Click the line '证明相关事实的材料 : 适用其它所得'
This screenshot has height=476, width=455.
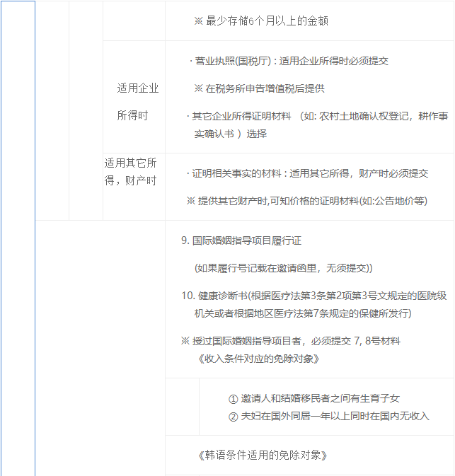307,174
